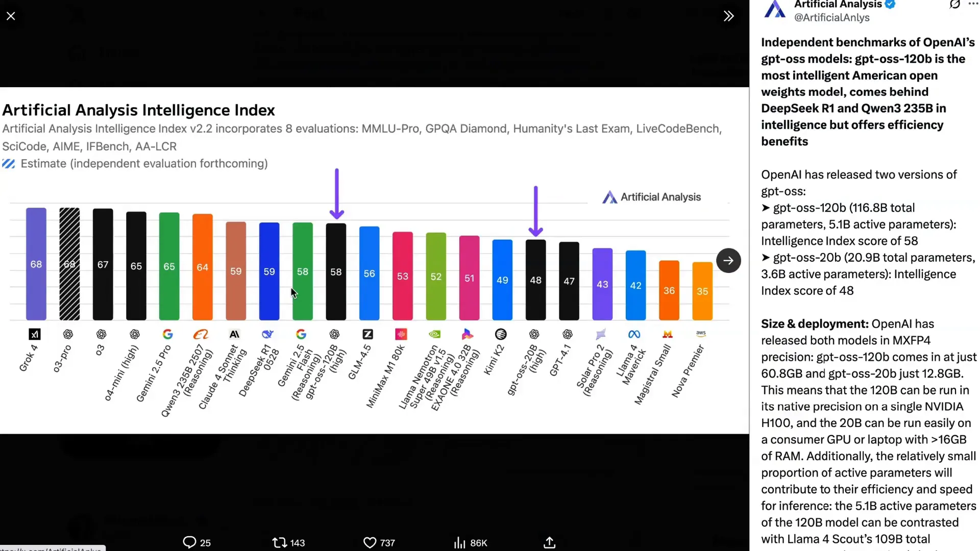Click the Google logo above Gemini 2.5 Pro

click(x=168, y=334)
